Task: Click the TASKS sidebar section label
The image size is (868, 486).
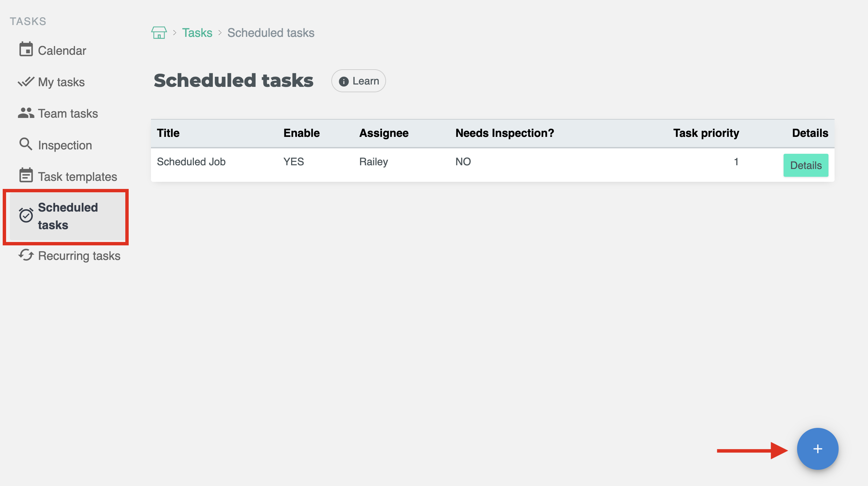Action: click(x=28, y=21)
